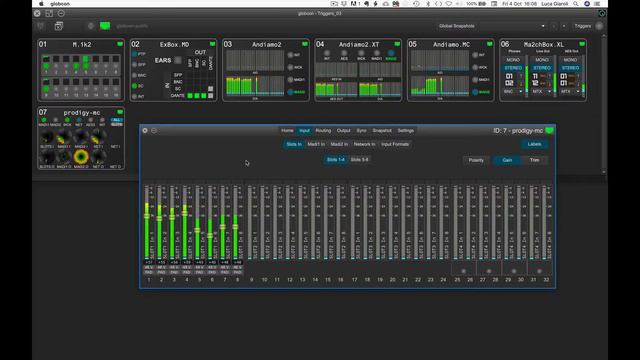Click the gain value box under channel 2
Viewport: 640px width, 360px height.
(161, 262)
